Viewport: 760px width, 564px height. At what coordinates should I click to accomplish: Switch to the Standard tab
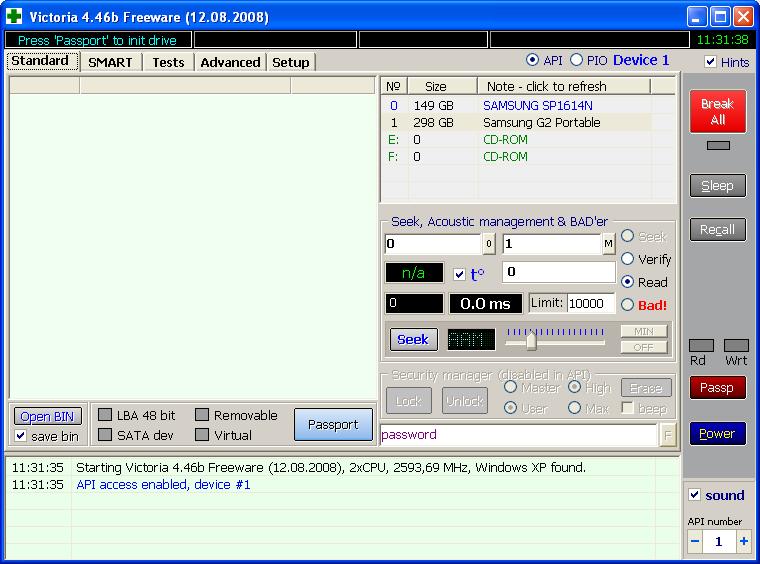point(43,61)
